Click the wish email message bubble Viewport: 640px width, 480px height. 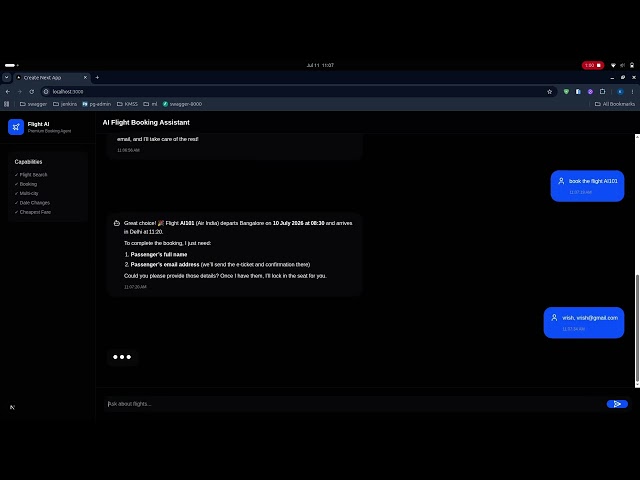click(584, 322)
